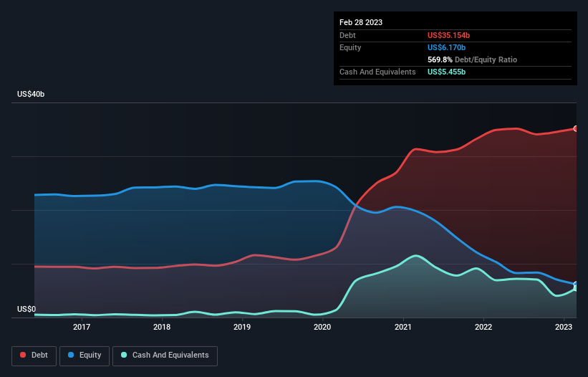Click the 2017 x-axis label

(82, 327)
